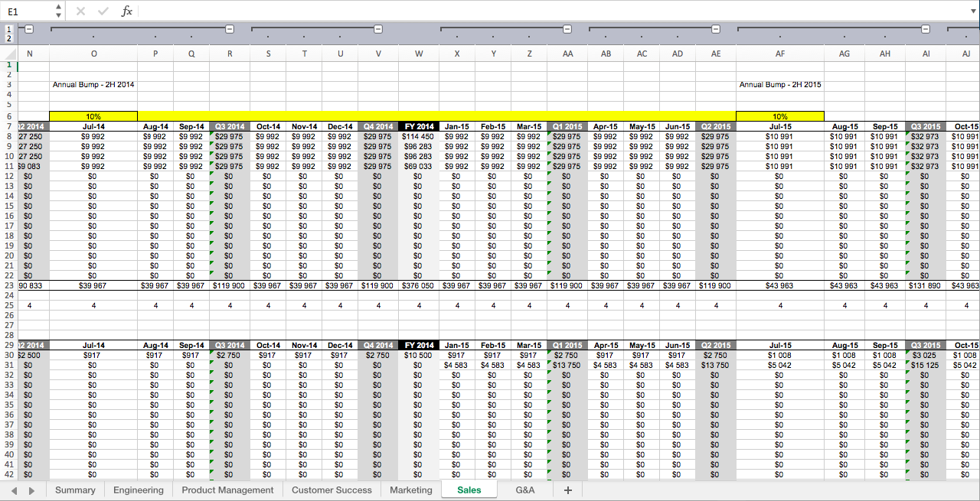980x501 pixels.
Task: Click the cancel entry X icon
Action: 81,11
